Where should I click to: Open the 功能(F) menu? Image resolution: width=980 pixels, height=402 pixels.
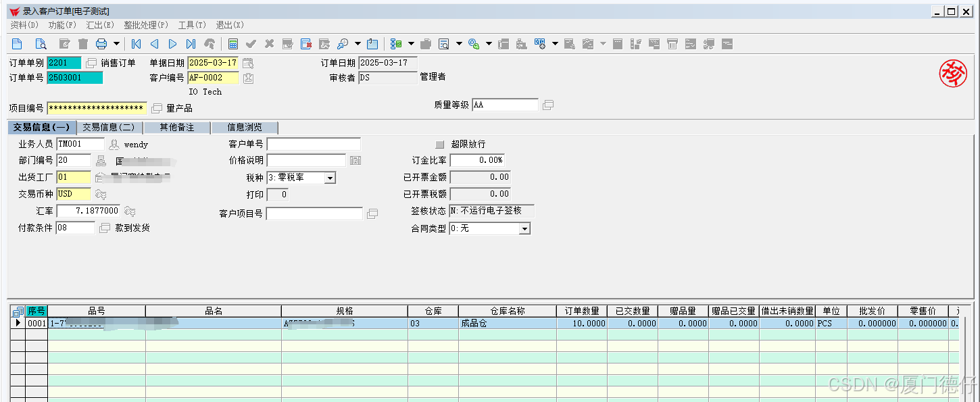coord(62,25)
